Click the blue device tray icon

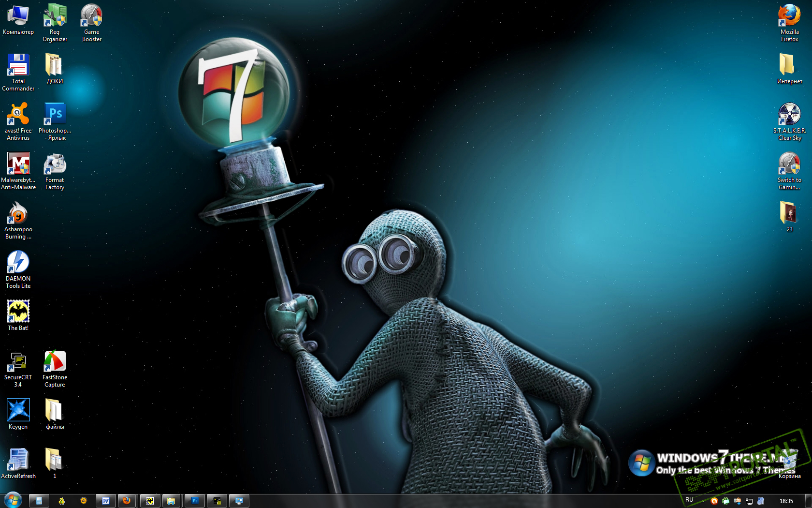click(x=761, y=501)
